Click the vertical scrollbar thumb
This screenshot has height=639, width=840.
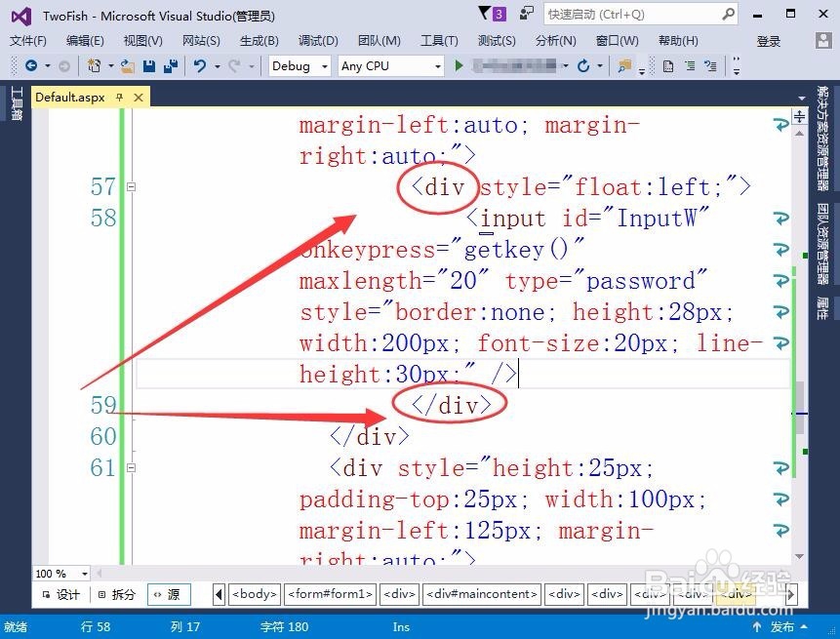pos(799,407)
